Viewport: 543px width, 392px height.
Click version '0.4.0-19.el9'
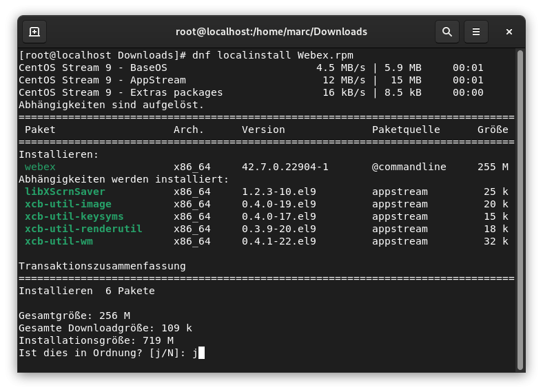coord(279,205)
